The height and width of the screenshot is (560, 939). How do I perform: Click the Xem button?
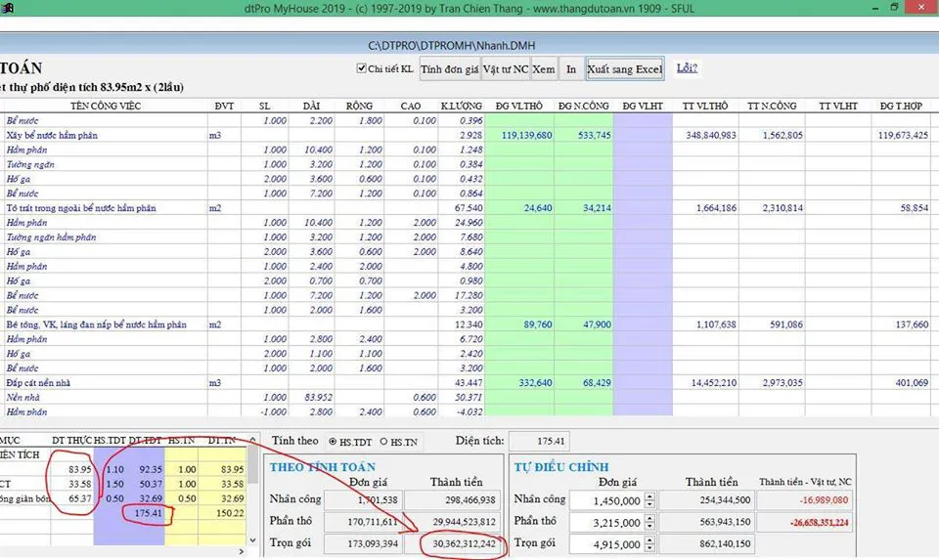coord(544,69)
